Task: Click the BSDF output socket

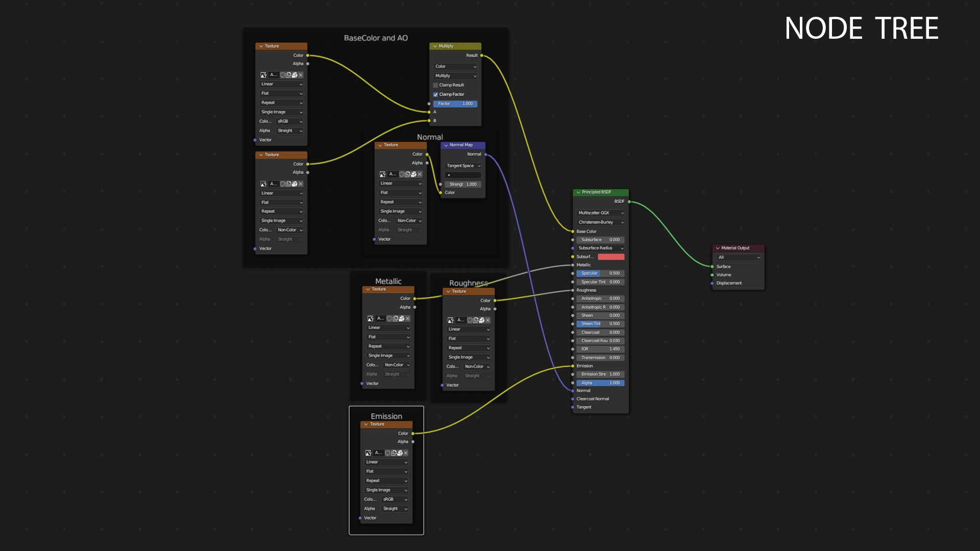Action: 629,202
